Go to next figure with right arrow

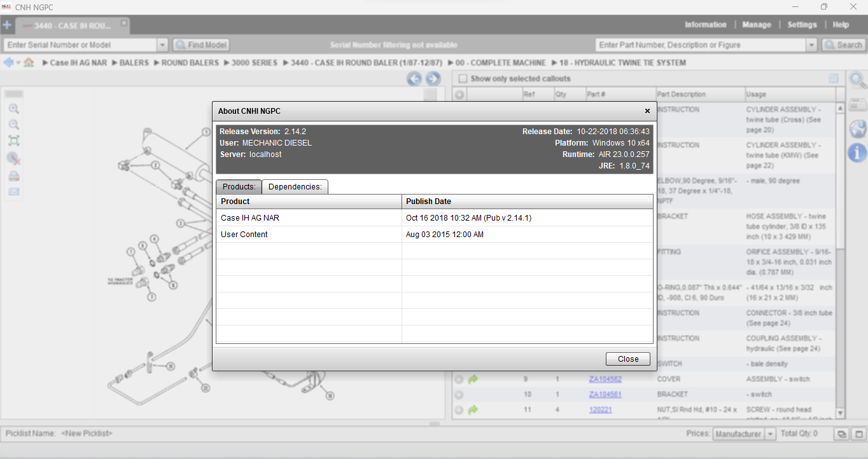point(433,79)
